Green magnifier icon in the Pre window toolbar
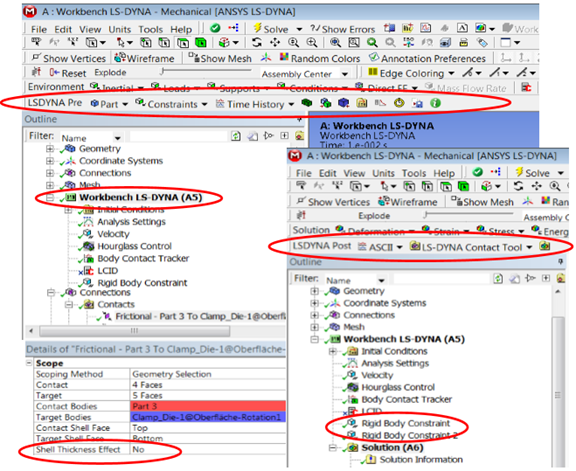Screen dimensions: 576x471 pyautogui.click(x=372, y=43)
